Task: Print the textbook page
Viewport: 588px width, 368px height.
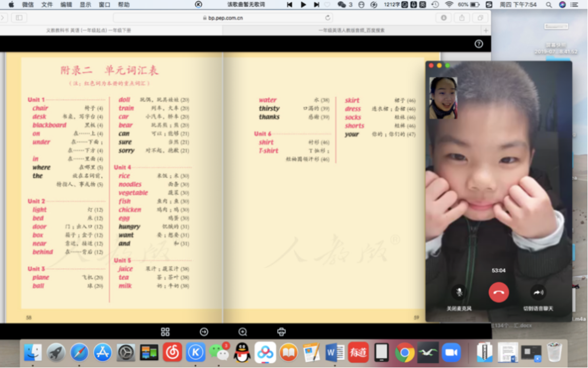Action: click(x=281, y=332)
